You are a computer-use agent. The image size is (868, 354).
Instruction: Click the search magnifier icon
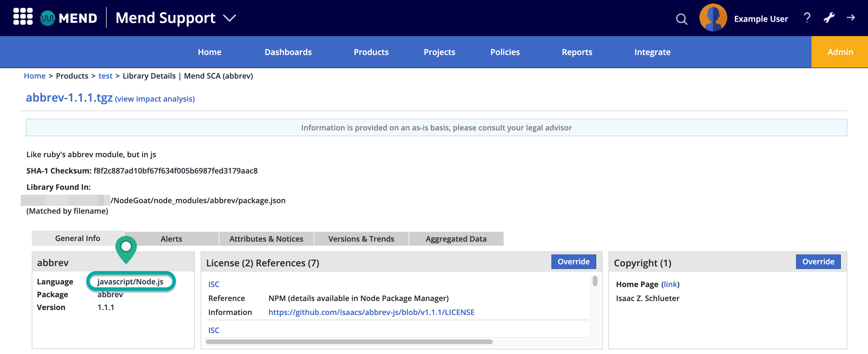(681, 19)
